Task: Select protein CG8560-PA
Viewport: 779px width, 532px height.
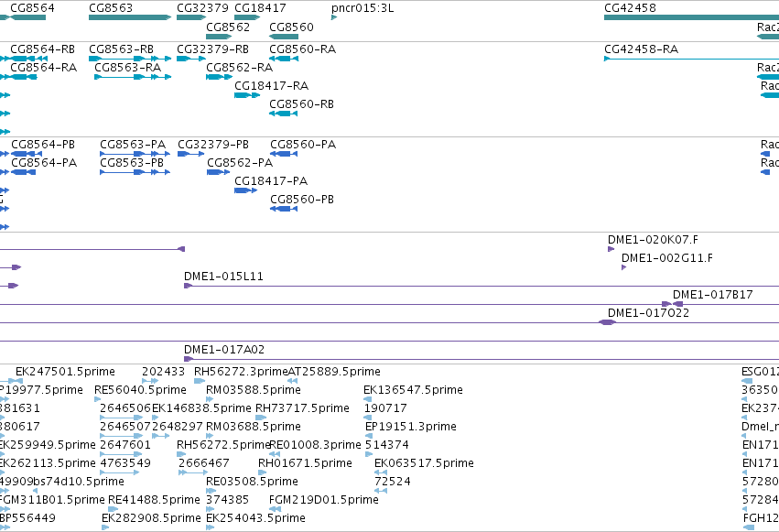Action: tap(284, 154)
